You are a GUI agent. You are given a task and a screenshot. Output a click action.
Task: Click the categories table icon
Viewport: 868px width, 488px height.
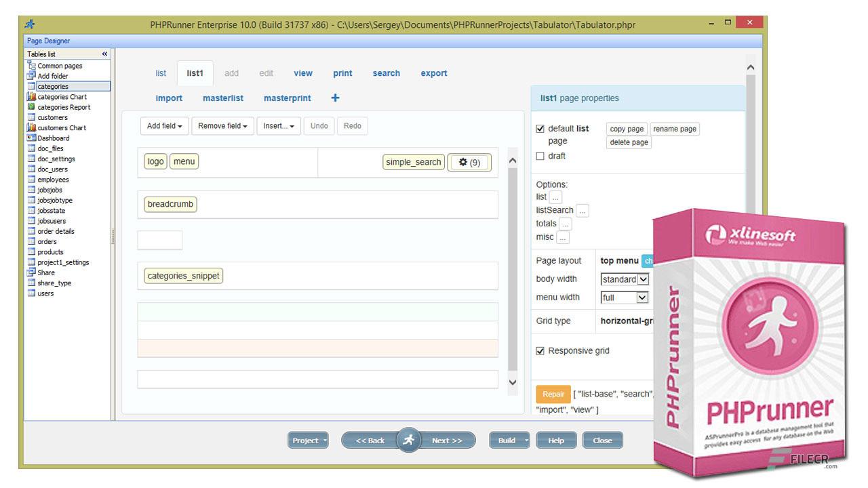[x=31, y=86]
